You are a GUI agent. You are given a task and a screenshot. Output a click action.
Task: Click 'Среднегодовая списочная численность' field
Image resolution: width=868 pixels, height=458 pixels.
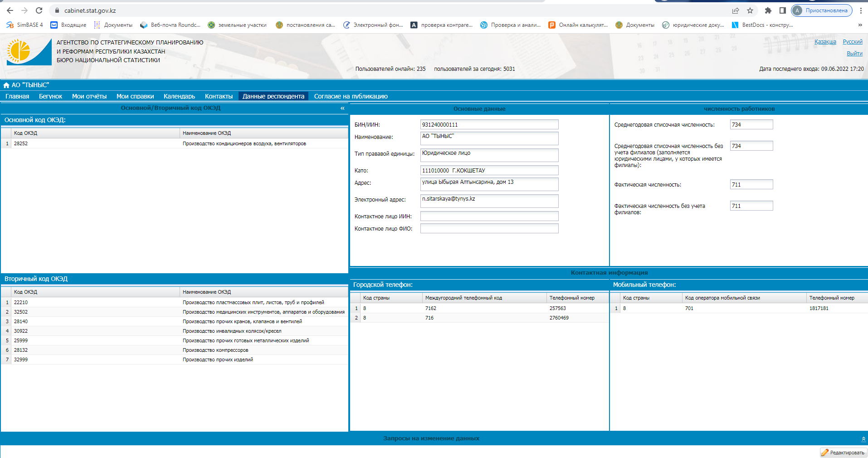tap(751, 124)
